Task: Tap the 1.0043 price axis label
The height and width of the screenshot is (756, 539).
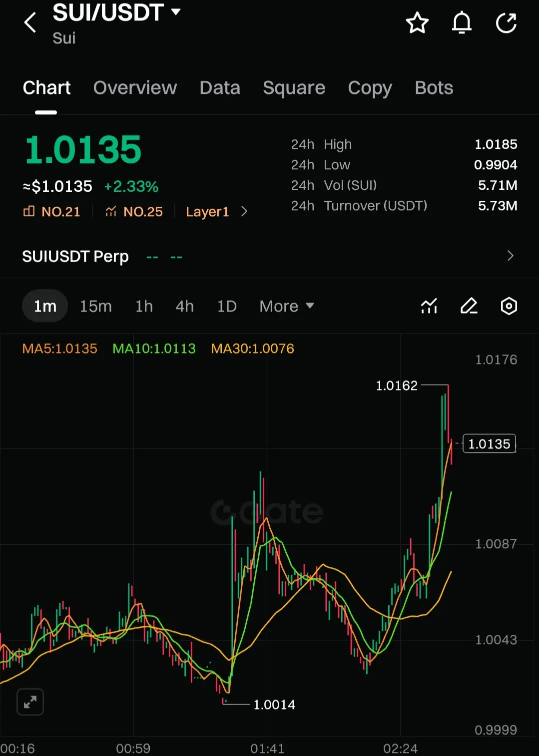Action: [496, 640]
